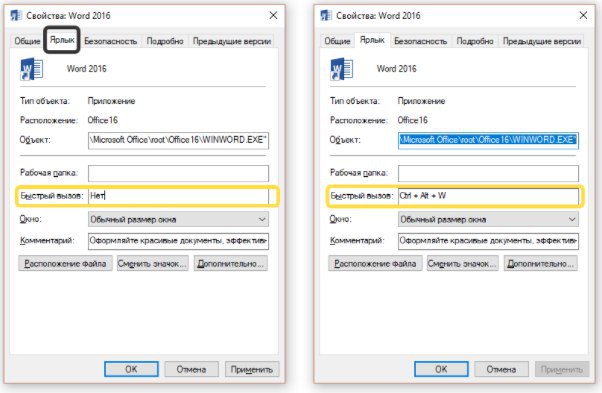This screenshot has width=602, height=393.
Task: Click the 'Word 2016' name text in right dialog
Action: (x=397, y=69)
